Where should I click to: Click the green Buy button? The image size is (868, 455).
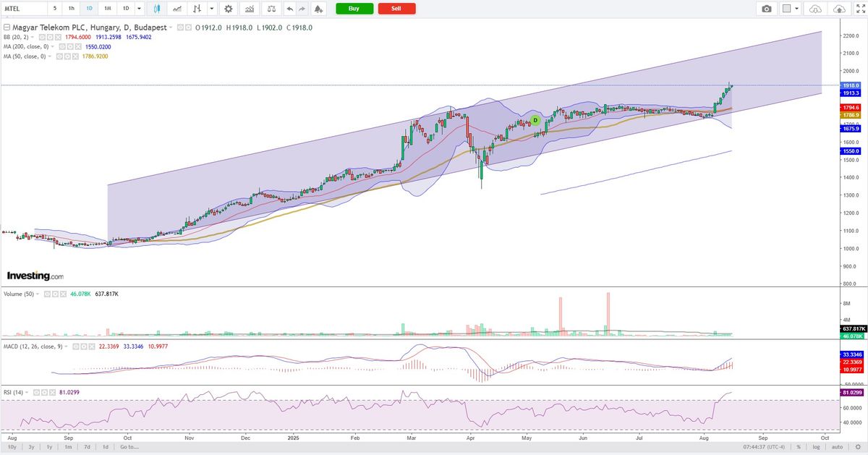(x=354, y=9)
